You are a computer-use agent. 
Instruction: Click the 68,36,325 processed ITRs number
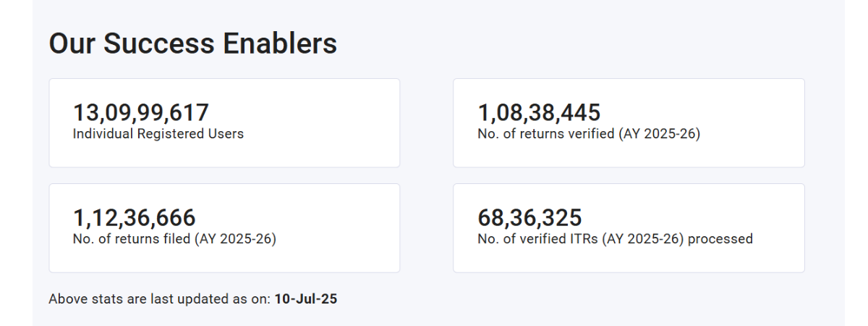(x=530, y=218)
